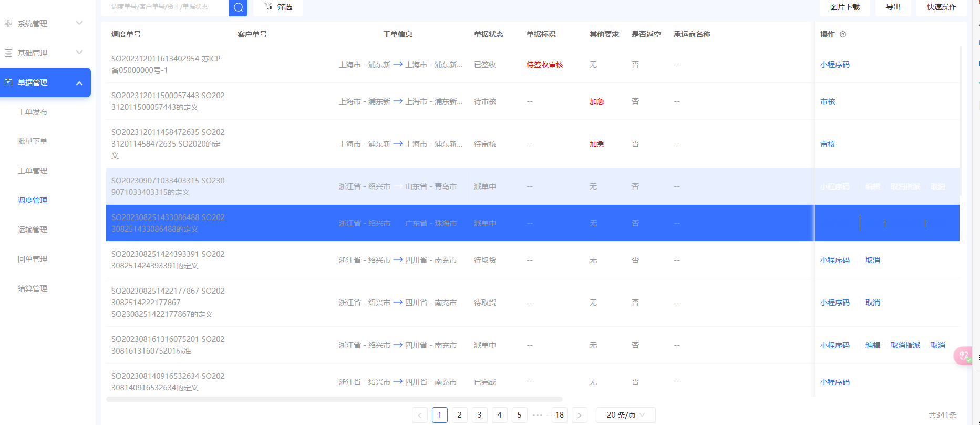This screenshot has width=980, height=425.
Task: Jump to page 18
Action: (x=560, y=415)
